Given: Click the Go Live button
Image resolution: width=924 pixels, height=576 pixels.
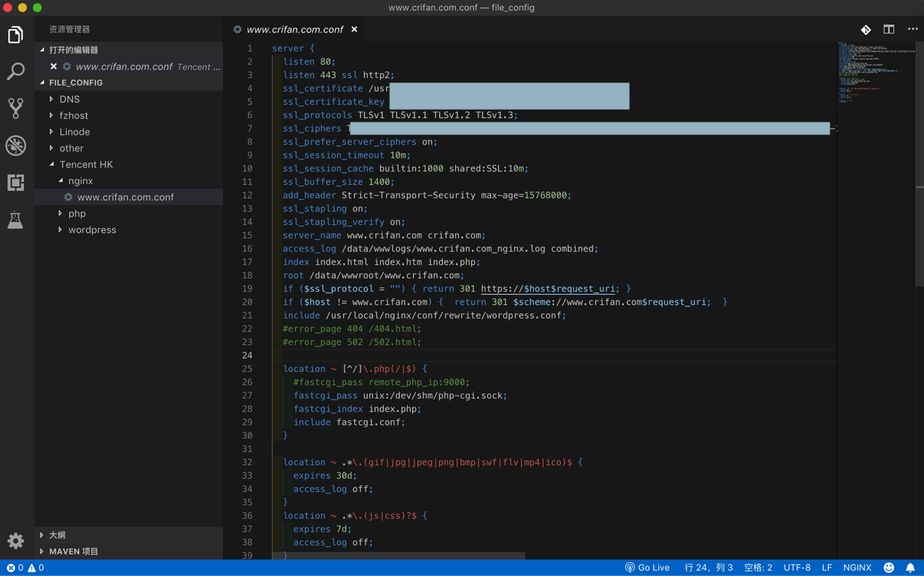Looking at the screenshot, I should pos(647,568).
